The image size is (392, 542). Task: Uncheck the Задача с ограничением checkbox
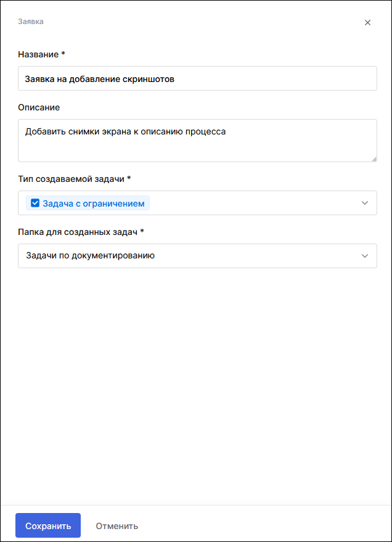[35, 202]
